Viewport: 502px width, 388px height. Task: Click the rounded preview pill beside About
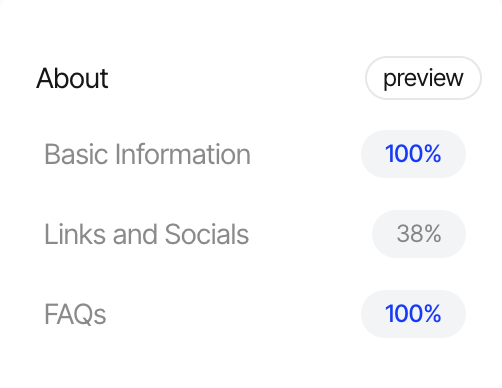(x=423, y=78)
